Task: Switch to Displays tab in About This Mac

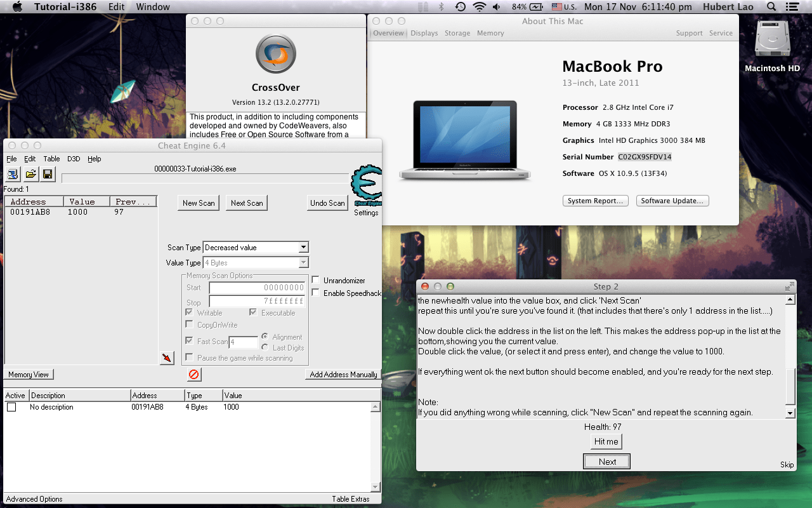Action: click(x=424, y=33)
